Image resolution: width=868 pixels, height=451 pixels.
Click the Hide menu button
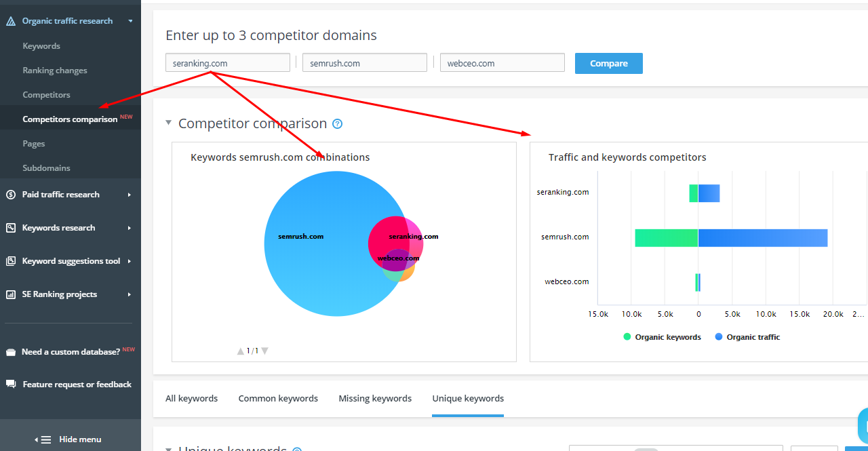[71, 439]
